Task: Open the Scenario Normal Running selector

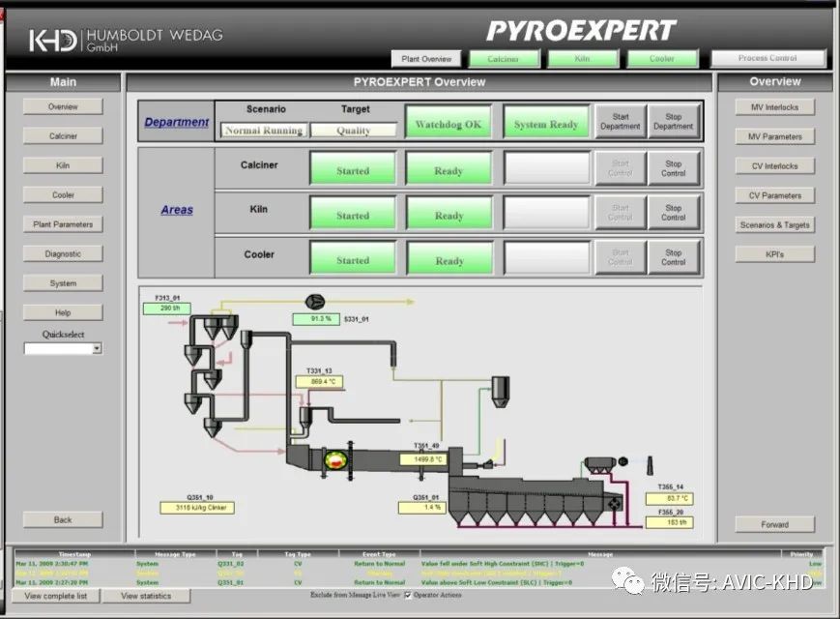Action: 263,130
